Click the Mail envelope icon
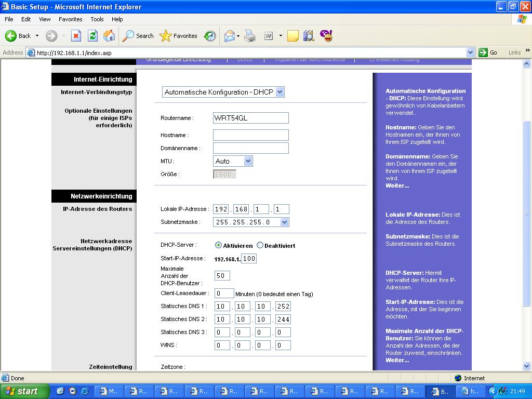This screenshot has width=532, height=399. (229, 36)
